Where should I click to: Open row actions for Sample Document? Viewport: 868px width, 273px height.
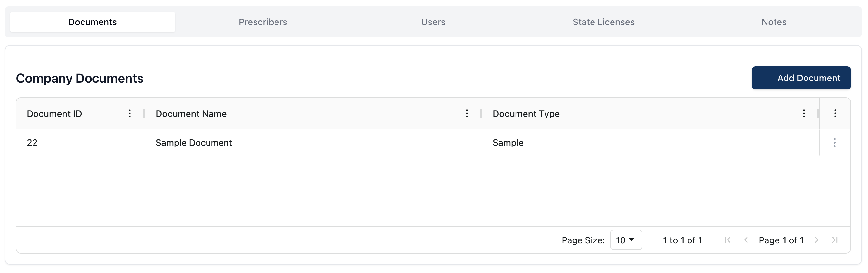tap(834, 143)
